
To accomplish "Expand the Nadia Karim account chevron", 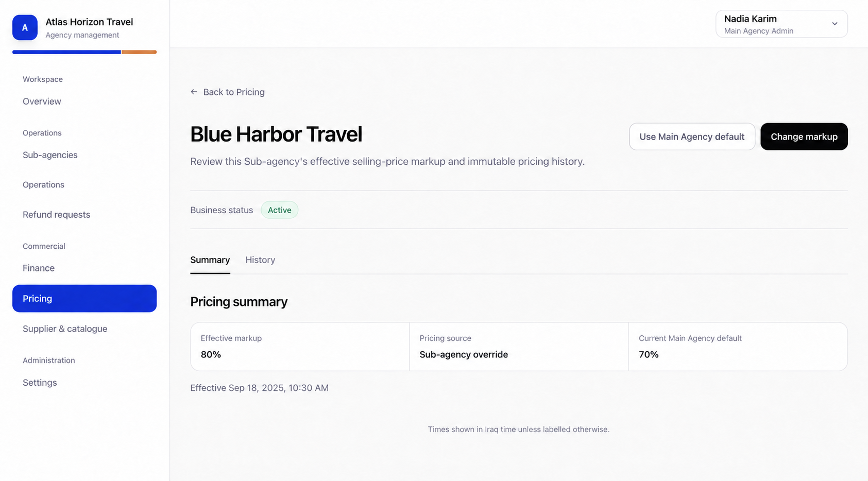I will tap(835, 24).
